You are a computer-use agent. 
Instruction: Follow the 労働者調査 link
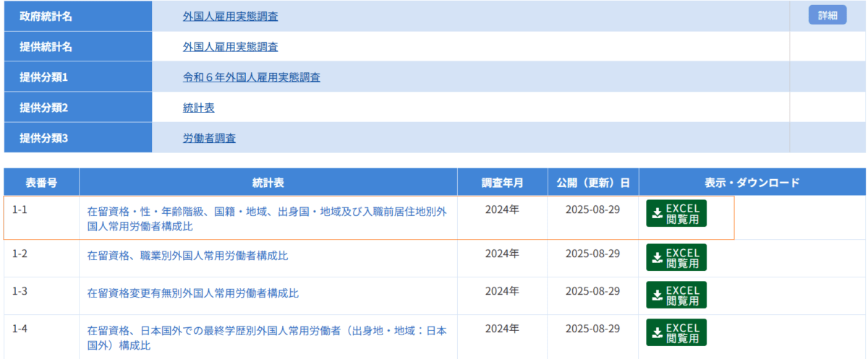[209, 138]
